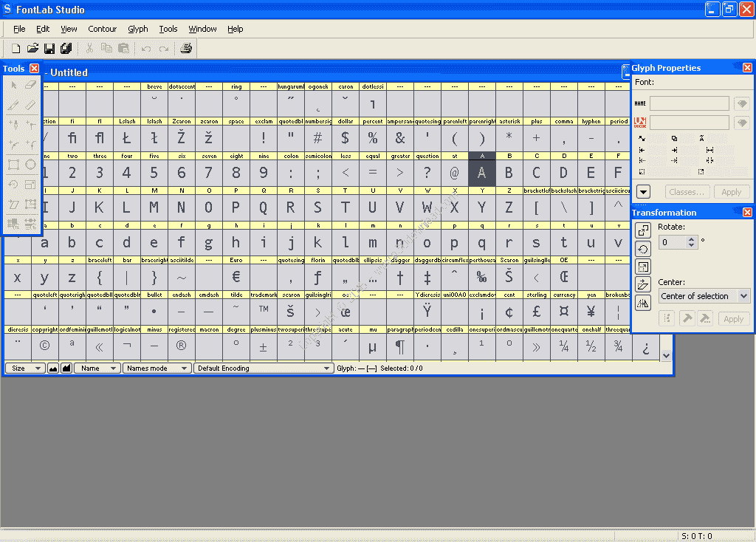Open the View menu
Viewport: 756px width, 542px height.
[x=69, y=29]
